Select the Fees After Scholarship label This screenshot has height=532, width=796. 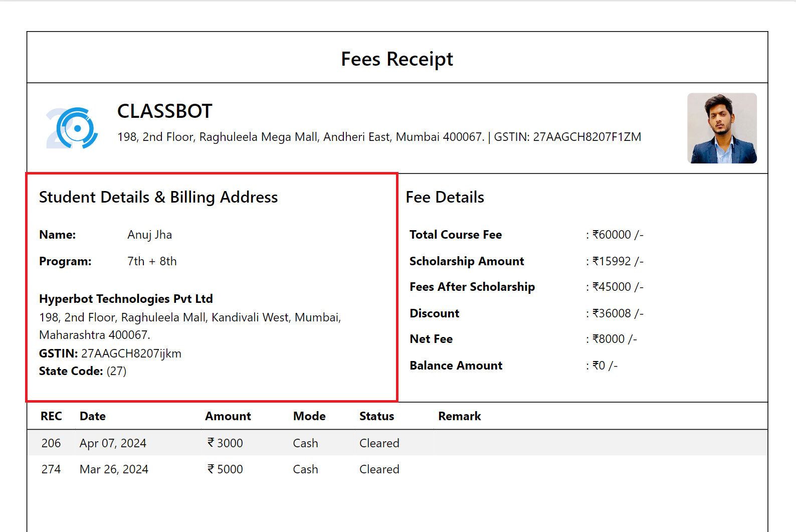472,287
